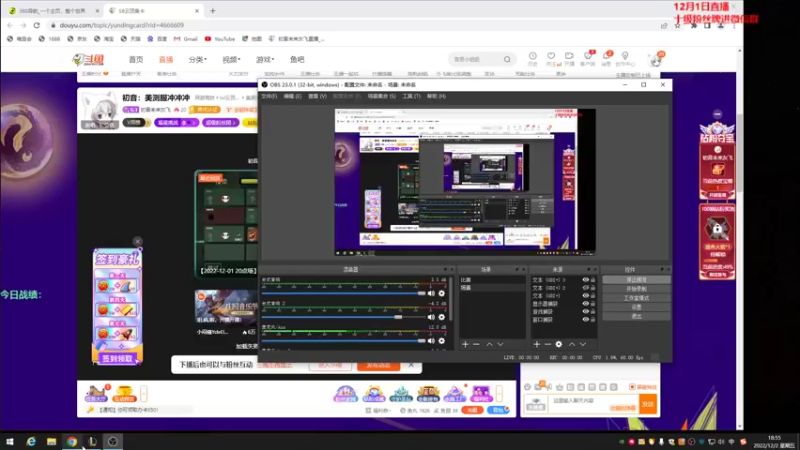Remove selected source with minus button
This screenshot has width=800, height=450.
coord(547,344)
